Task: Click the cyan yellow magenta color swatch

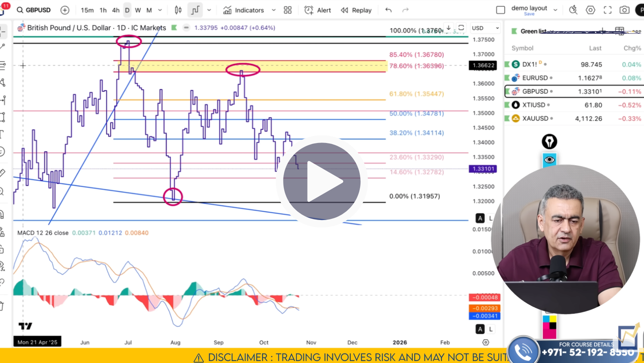Action: 550,326
